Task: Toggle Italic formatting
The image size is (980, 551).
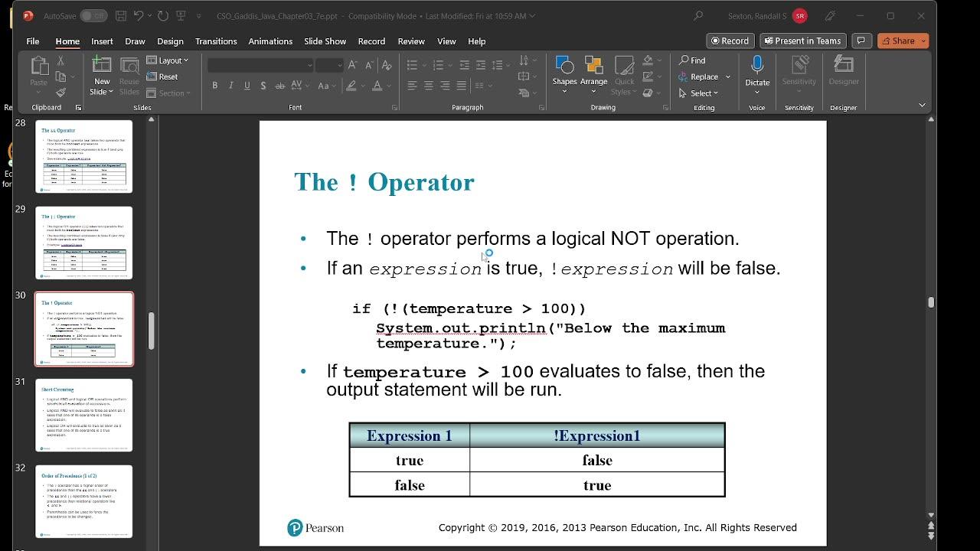Action: pyautogui.click(x=230, y=86)
